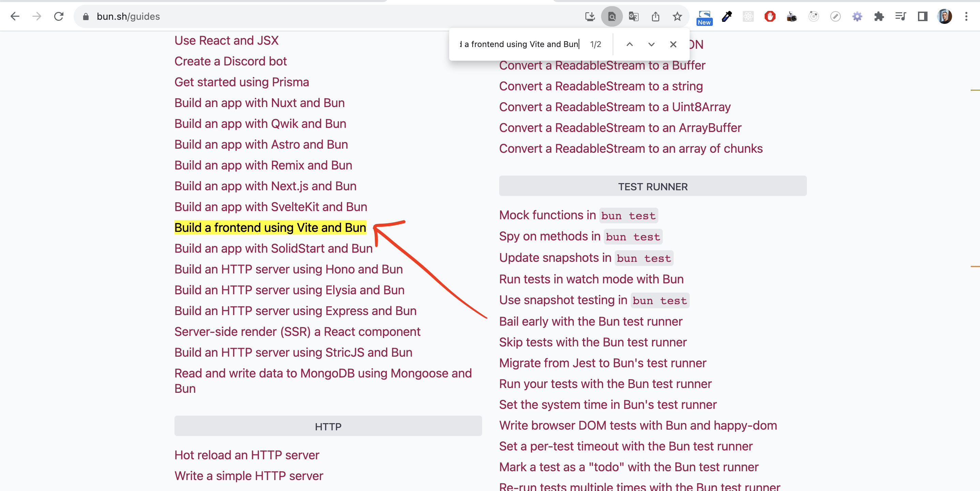Jump to previous find result
980x491 pixels.
pyautogui.click(x=630, y=44)
